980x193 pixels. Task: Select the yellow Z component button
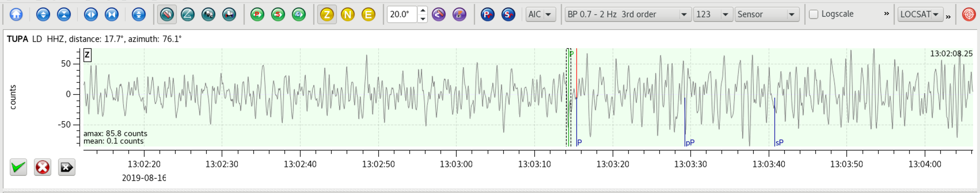327,14
